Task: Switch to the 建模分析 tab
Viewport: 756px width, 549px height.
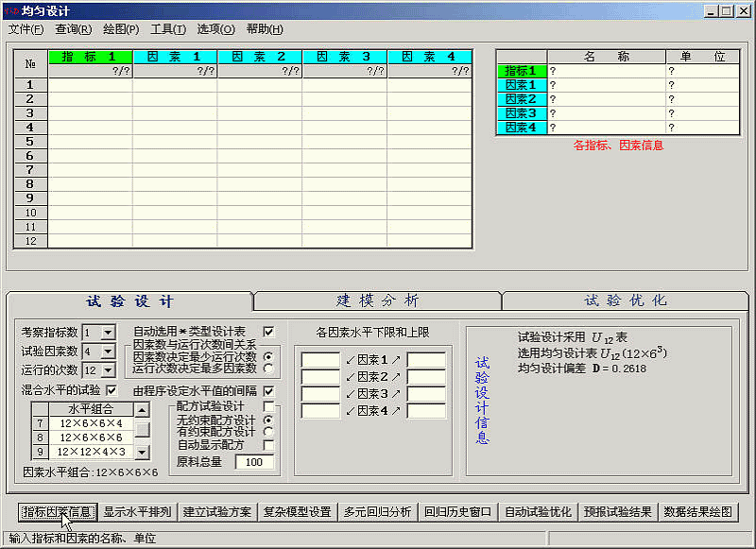Action: [377, 300]
